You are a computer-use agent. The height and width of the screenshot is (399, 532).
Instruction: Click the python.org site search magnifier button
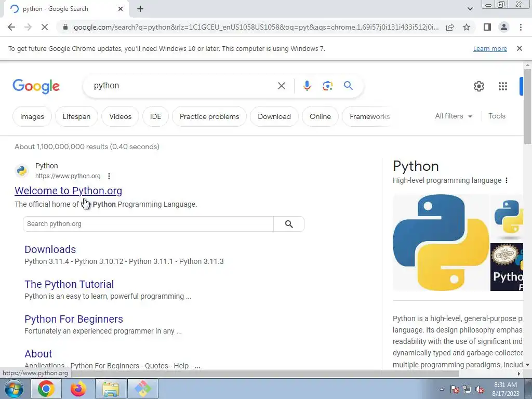point(289,224)
